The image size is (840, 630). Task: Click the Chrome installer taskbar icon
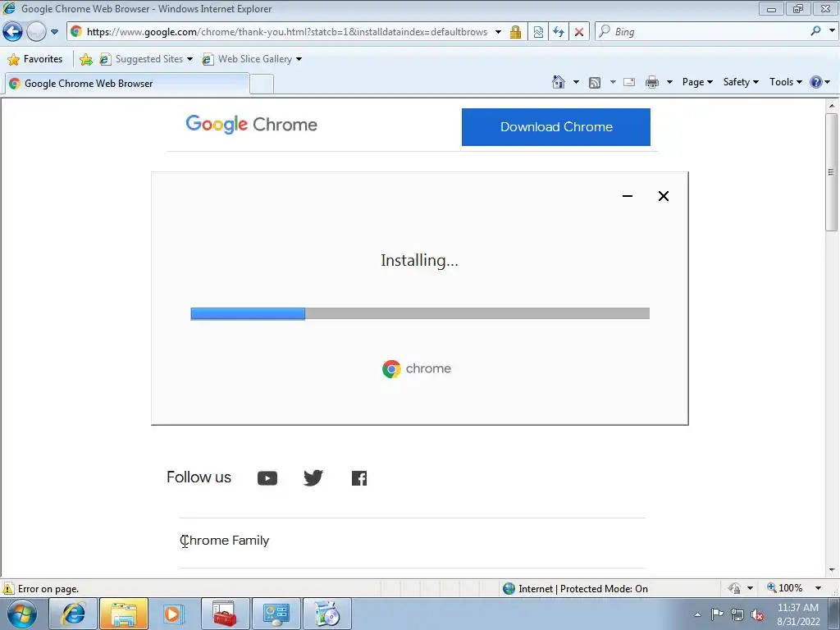(326, 614)
